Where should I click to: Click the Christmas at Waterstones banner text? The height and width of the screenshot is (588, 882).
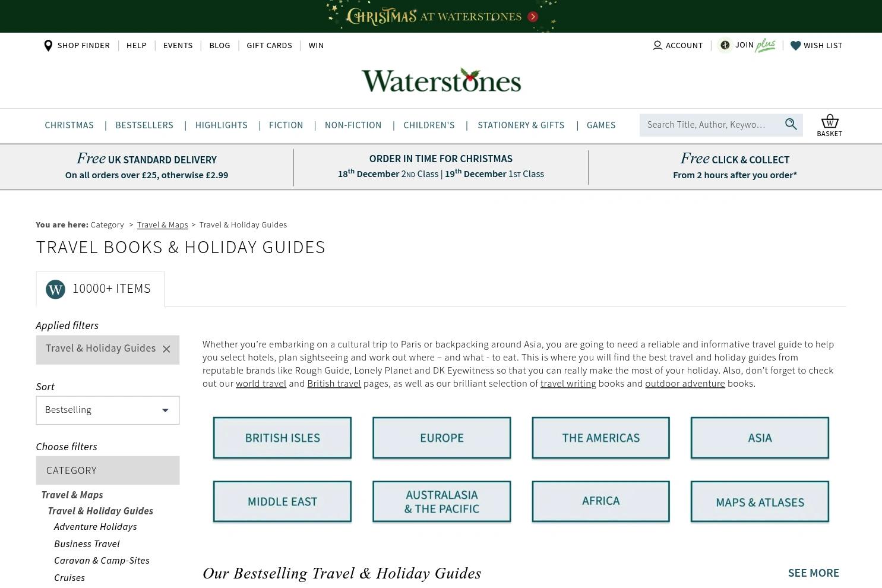tap(434, 17)
